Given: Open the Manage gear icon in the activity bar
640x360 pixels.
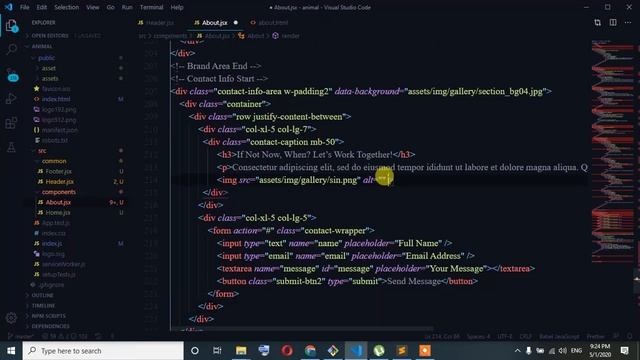Looking at the screenshot, I should (x=11, y=317).
